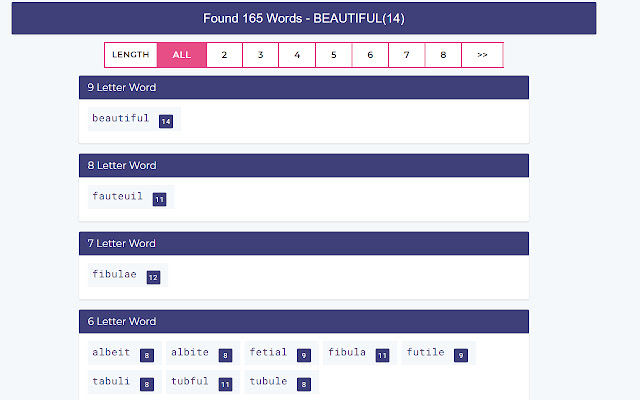640x400 pixels.
Task: Filter words by length 6
Action: tap(370, 55)
